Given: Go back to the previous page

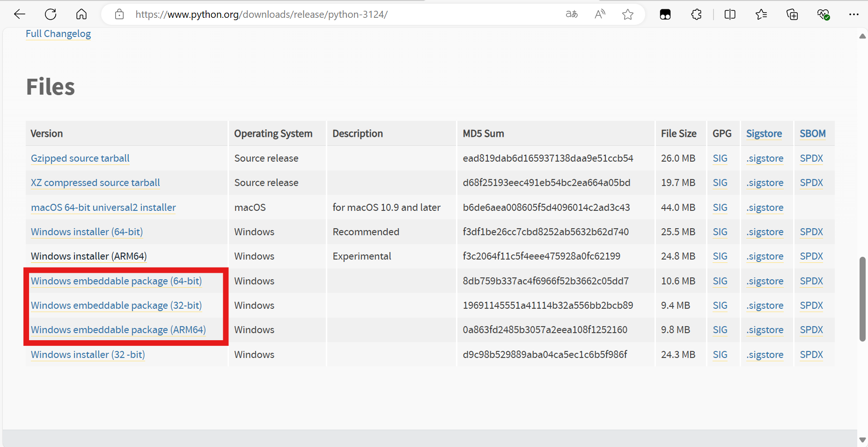Looking at the screenshot, I should tap(20, 15).
